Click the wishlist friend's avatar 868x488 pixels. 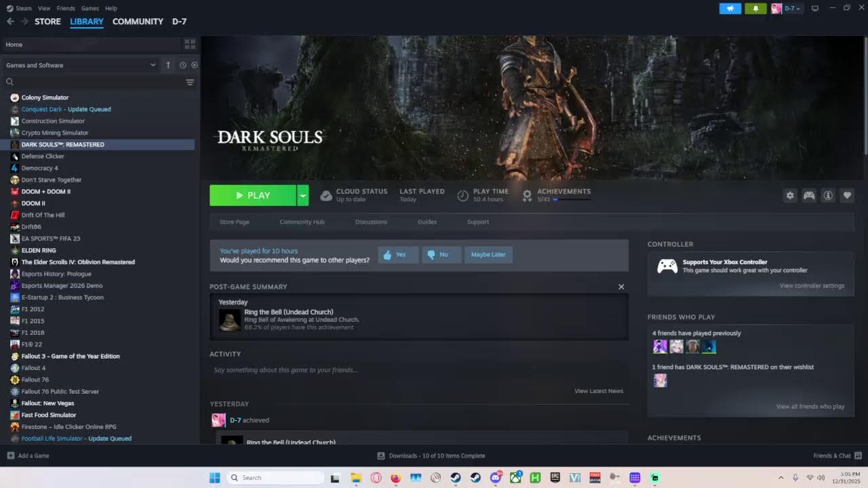pos(660,381)
